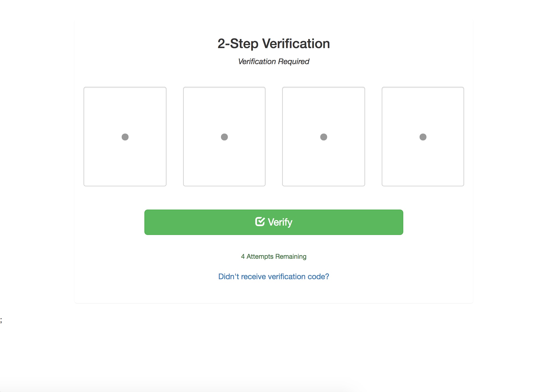Image resolution: width=546 pixels, height=392 pixels.
Task: Click the "Verification Required" subtitle text
Action: [x=274, y=61]
